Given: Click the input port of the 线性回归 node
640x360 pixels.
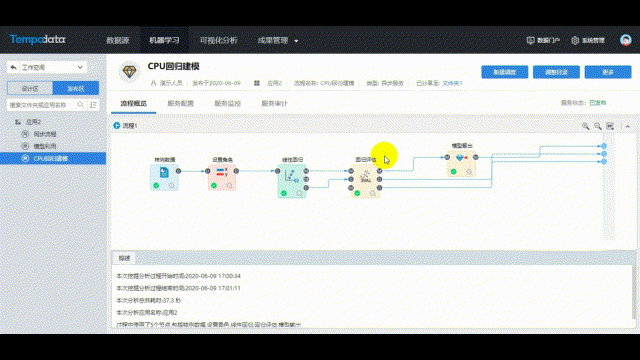Looking at the screenshot, I should 278,171.
